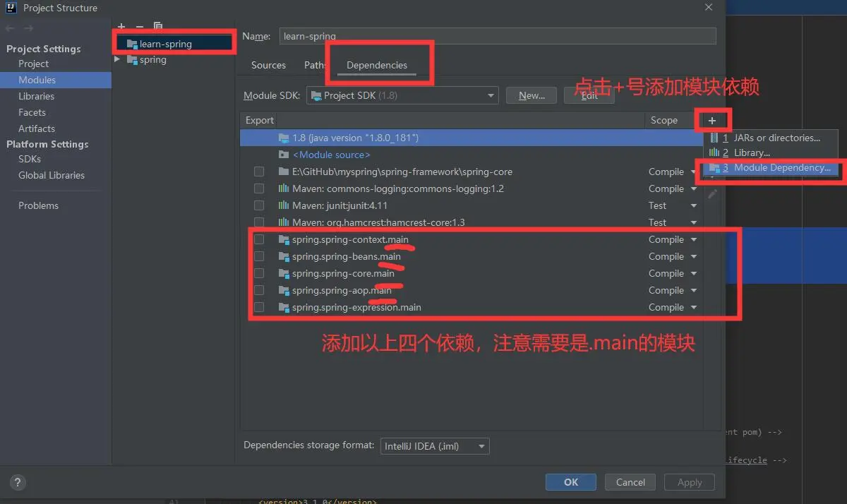
Task: Open Problems in sidebar
Action: (38, 205)
